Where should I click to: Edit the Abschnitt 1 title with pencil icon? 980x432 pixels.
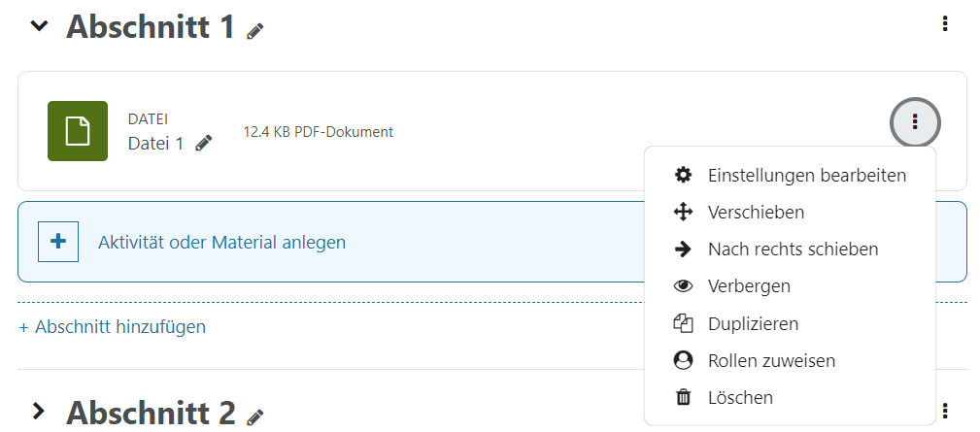click(255, 31)
